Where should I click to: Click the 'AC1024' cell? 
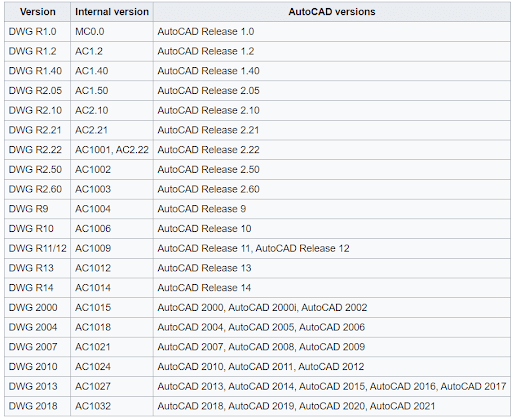point(112,367)
